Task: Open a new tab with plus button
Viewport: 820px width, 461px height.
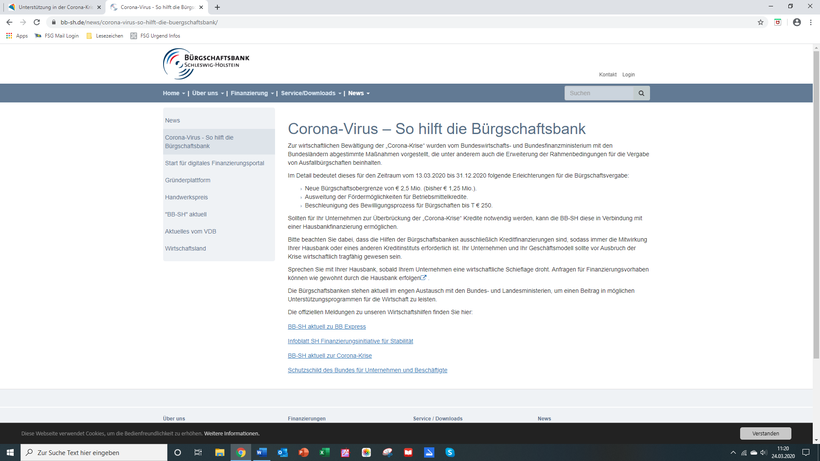Action: click(217, 7)
